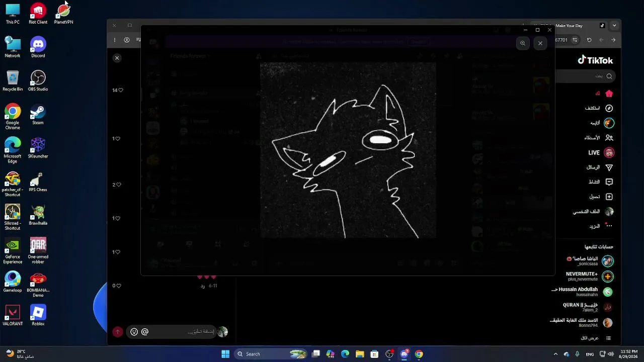Open Chrome profile icon in TikTok window
Viewport: 644px width, 362px height.
pyautogui.click(x=127, y=40)
